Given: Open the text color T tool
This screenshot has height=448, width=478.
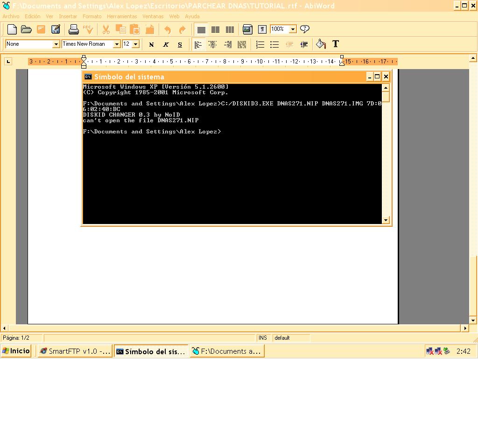Looking at the screenshot, I should click(335, 44).
